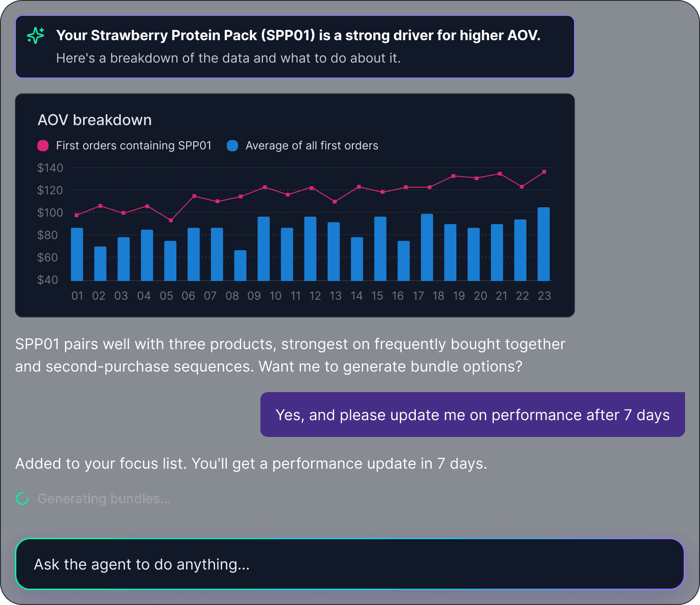Click into the Ask the agent input field
This screenshot has height=605, width=700.
click(x=350, y=564)
